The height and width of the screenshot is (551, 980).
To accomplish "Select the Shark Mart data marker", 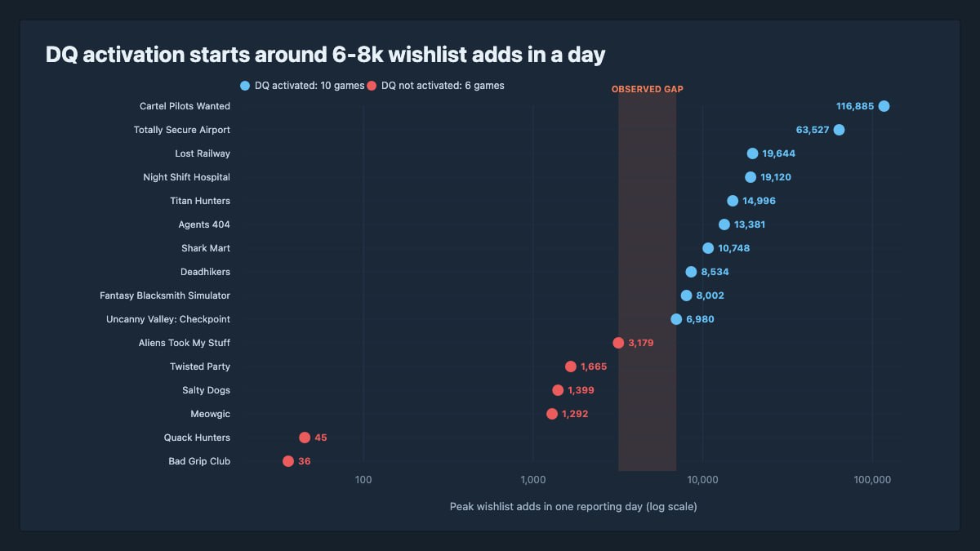I will click(708, 248).
